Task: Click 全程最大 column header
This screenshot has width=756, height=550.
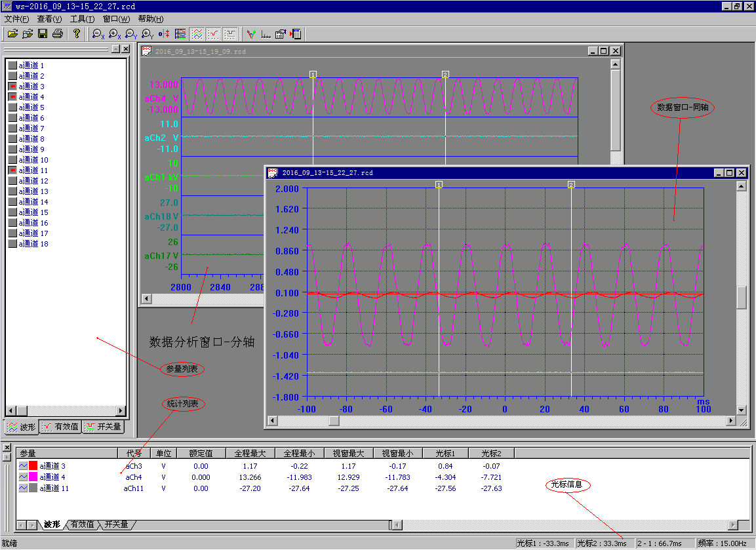Action: click(x=250, y=453)
